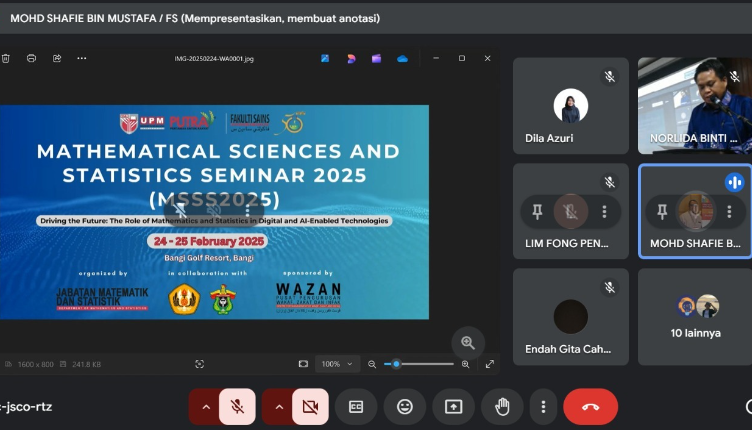Viewport: 752px width, 430px height.
Task: Open more options in the call bar
Action: (543, 407)
